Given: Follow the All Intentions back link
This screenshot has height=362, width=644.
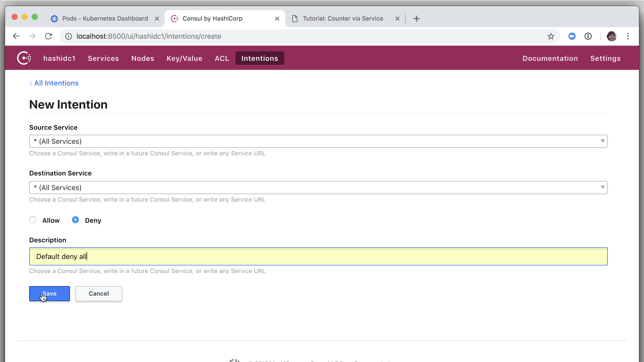Looking at the screenshot, I should point(56,83).
